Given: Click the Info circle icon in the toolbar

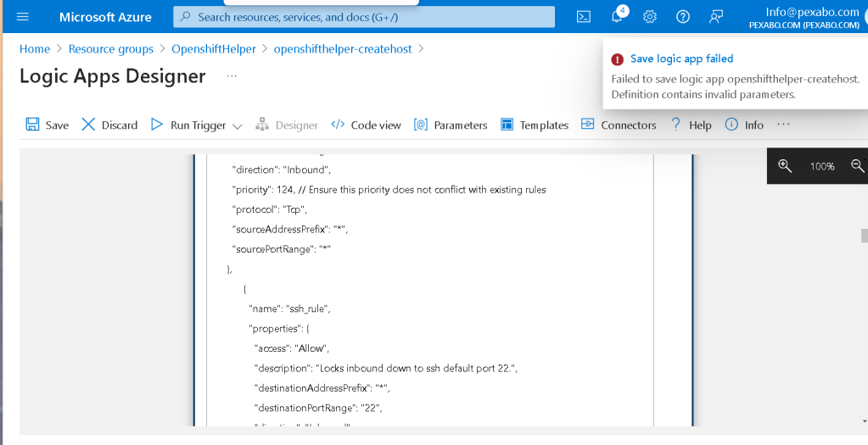Looking at the screenshot, I should coord(731,125).
